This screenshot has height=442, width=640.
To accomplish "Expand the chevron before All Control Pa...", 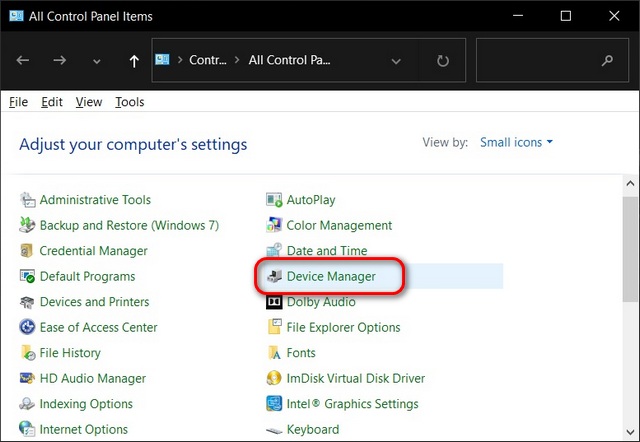I will tap(237, 60).
